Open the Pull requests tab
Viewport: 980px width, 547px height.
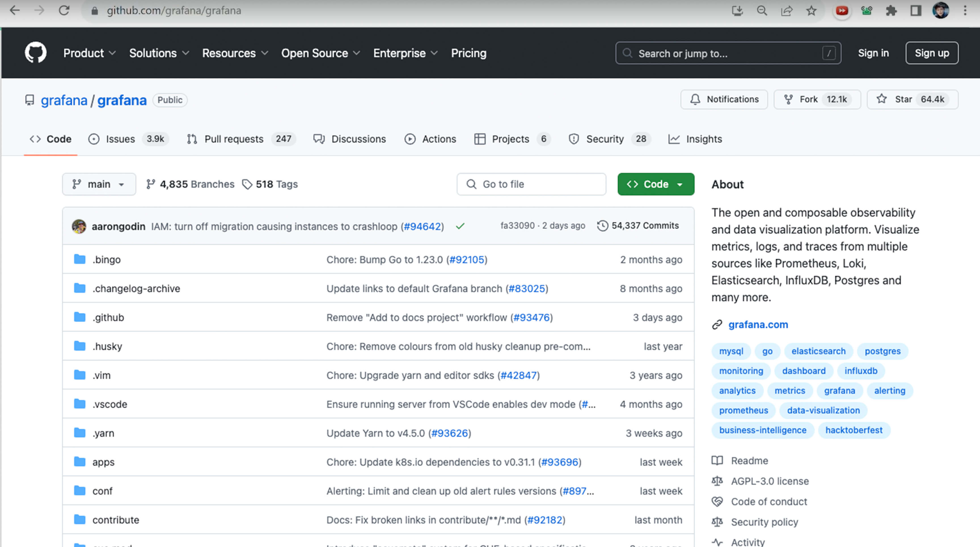tap(234, 139)
